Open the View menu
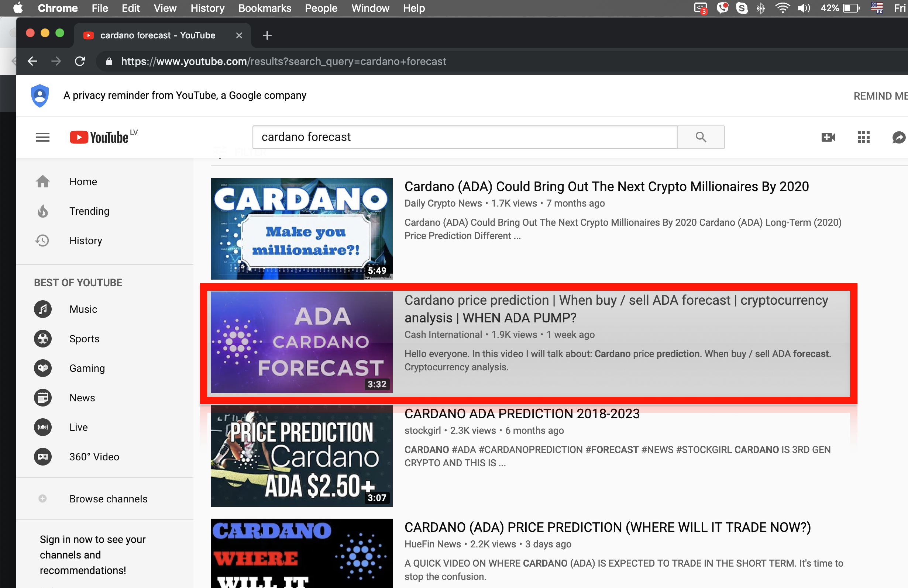The image size is (908, 588). pyautogui.click(x=165, y=8)
